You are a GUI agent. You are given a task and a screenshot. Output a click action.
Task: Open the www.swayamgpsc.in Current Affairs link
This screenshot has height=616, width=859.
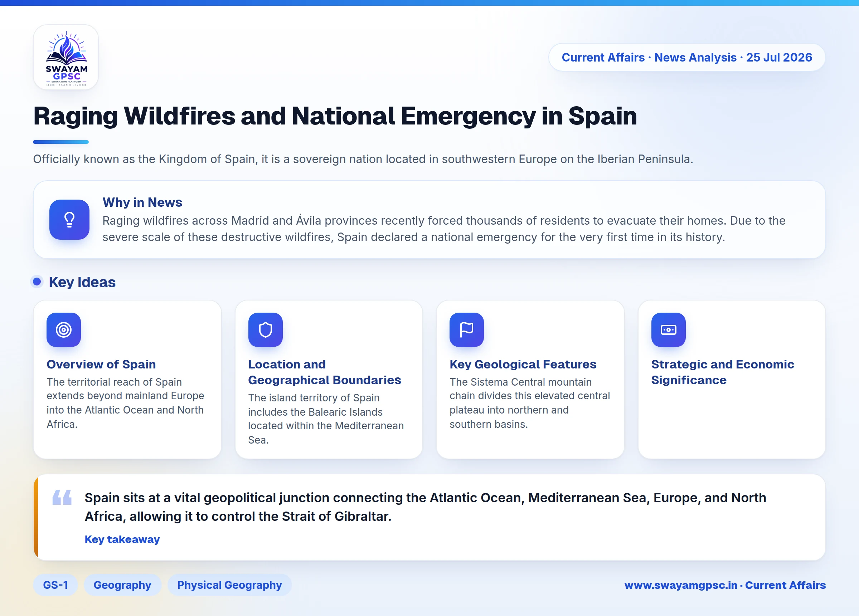click(725, 585)
